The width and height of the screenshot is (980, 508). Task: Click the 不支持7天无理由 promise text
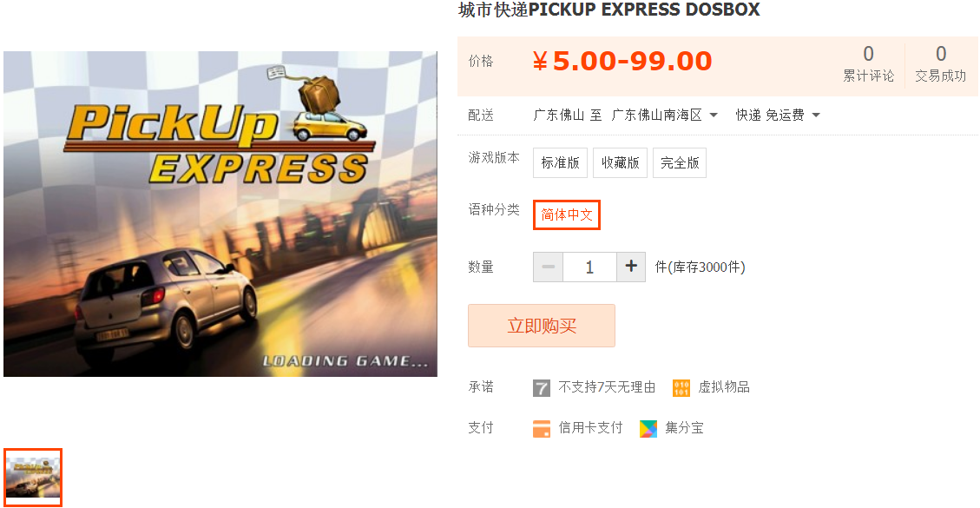click(606, 387)
